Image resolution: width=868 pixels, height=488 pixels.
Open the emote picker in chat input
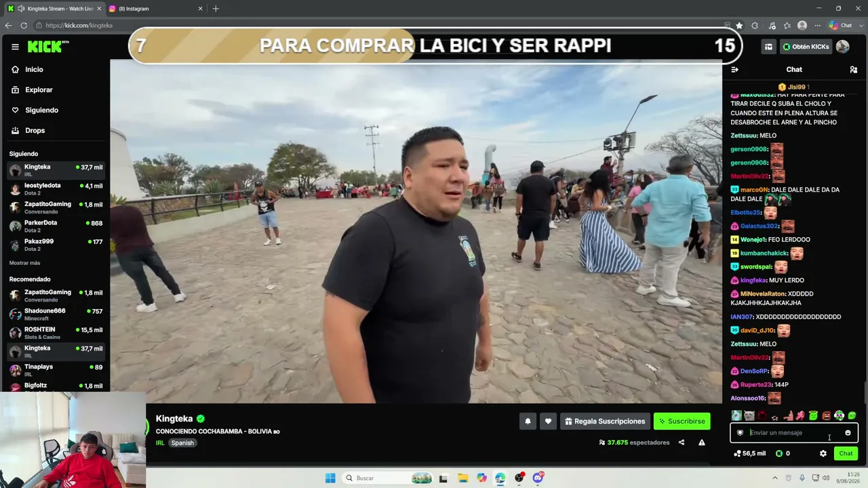coord(848,432)
